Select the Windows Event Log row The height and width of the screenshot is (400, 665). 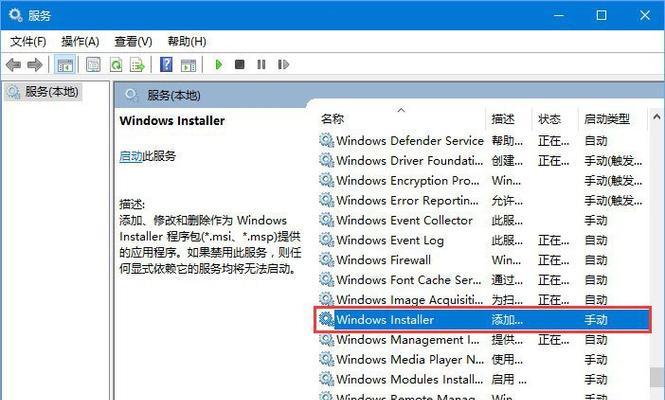(x=483, y=240)
